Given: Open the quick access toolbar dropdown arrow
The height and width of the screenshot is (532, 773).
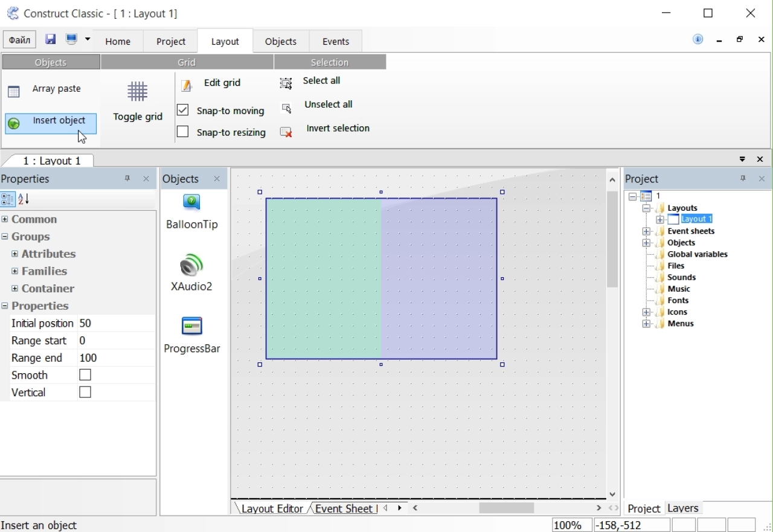Looking at the screenshot, I should (88, 39).
